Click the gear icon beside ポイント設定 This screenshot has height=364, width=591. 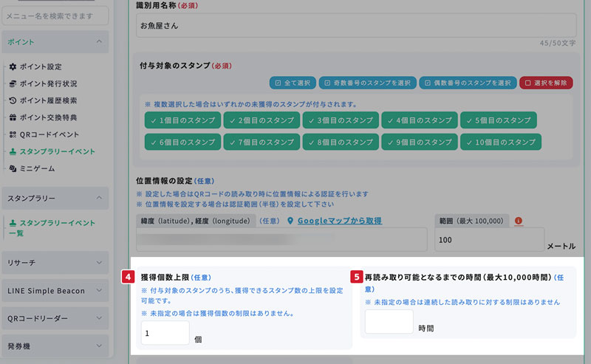[x=13, y=66]
